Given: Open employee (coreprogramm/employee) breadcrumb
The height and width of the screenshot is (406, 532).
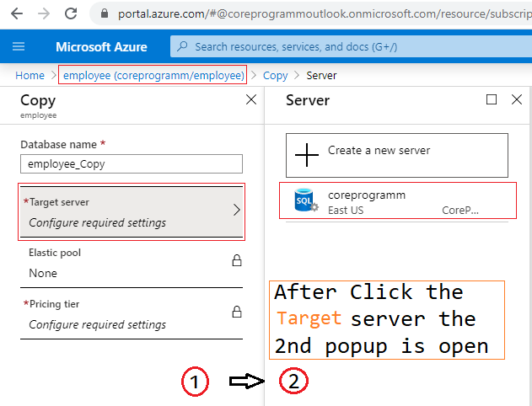Looking at the screenshot, I should point(153,75).
